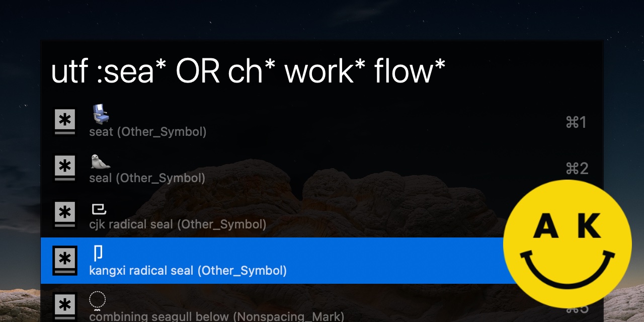Click asterisk icon beside combining seagull below
Viewport: 644px width, 322px height.
(65, 306)
